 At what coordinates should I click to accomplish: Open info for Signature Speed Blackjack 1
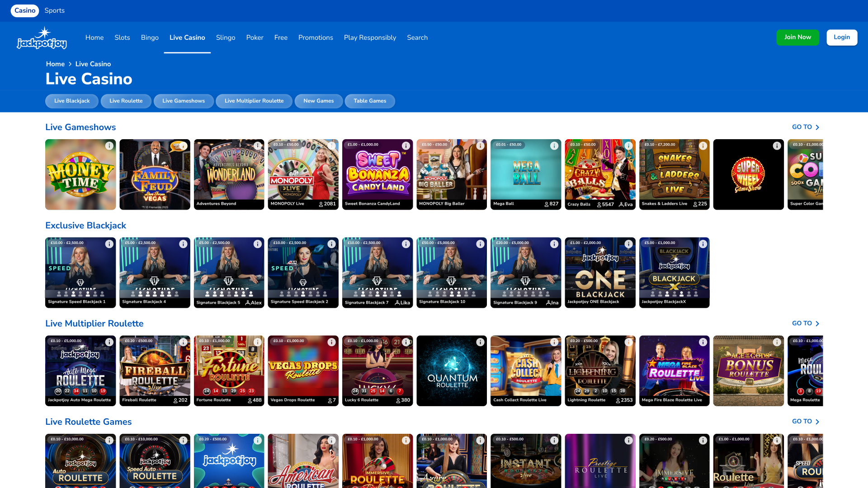point(109,244)
